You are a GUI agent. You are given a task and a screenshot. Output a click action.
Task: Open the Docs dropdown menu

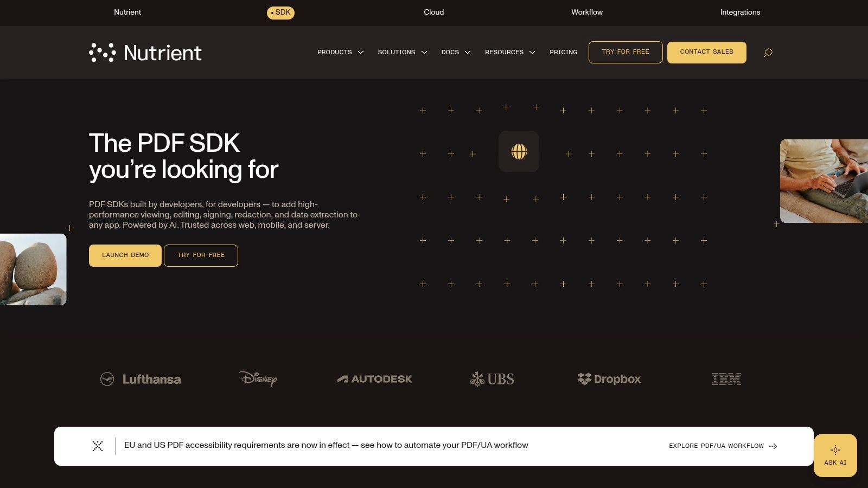point(456,53)
